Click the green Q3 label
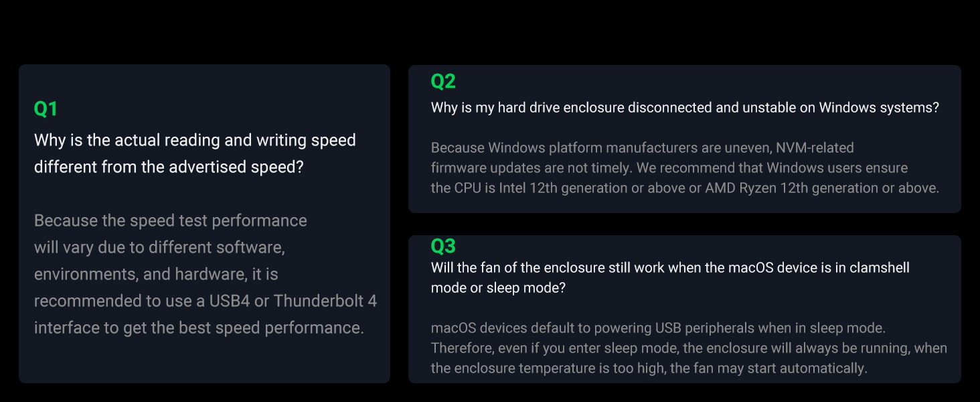Screen dimensions: 980x402 coord(443,247)
